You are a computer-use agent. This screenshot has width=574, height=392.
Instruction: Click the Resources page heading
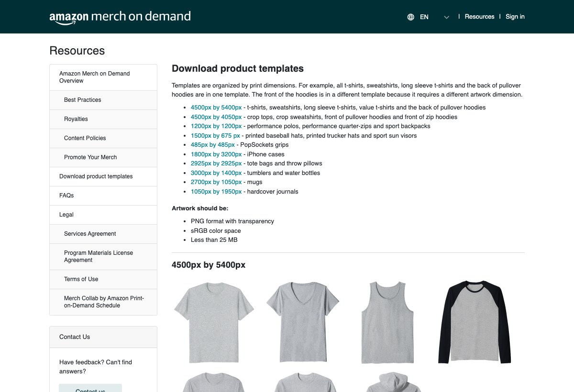(x=77, y=51)
